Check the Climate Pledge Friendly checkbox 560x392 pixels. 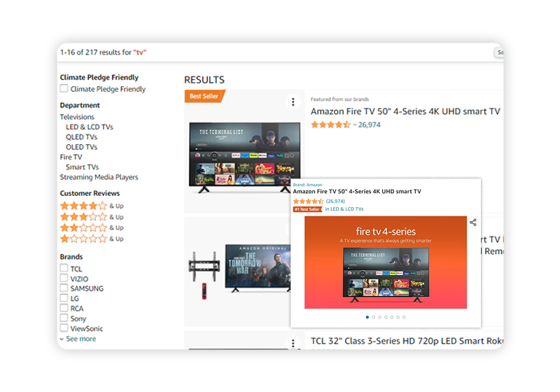64,88
